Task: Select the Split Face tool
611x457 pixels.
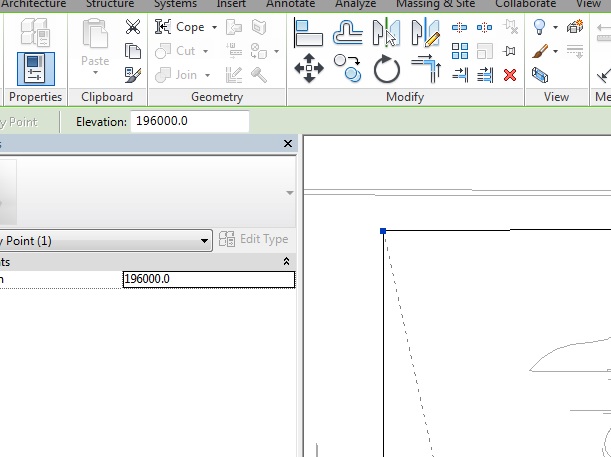Action: pyautogui.click(x=259, y=27)
